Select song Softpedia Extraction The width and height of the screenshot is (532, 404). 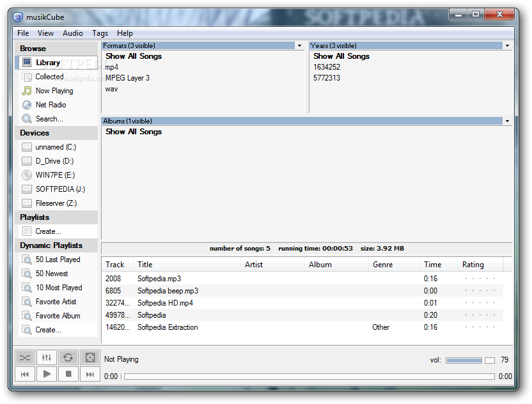pyautogui.click(x=302, y=327)
